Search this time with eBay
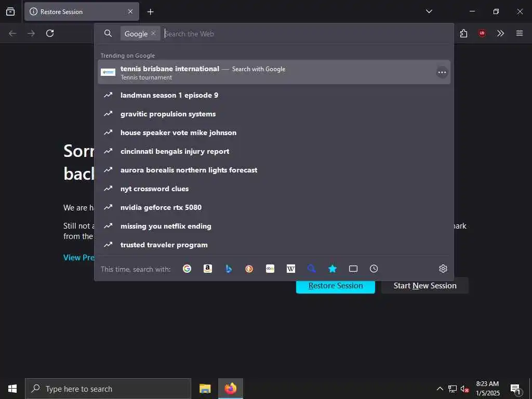This screenshot has width=532, height=399. 270,269
